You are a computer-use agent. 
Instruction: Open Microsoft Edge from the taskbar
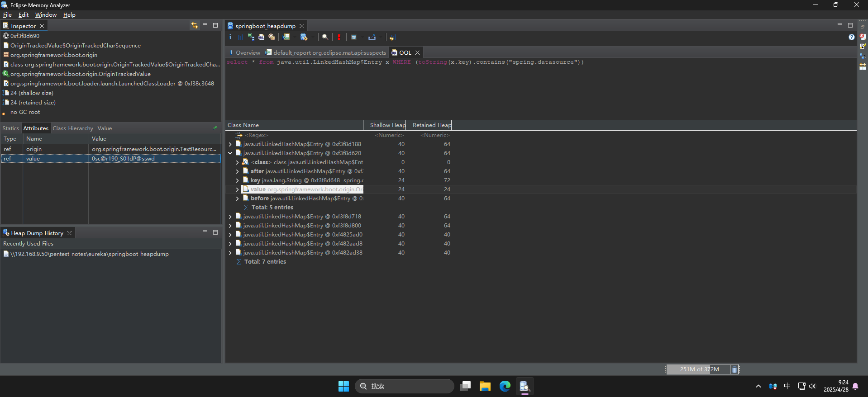tap(505, 386)
